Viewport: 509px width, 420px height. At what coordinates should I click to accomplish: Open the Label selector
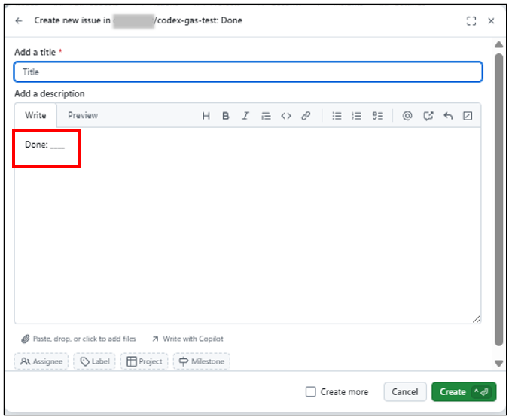point(94,361)
